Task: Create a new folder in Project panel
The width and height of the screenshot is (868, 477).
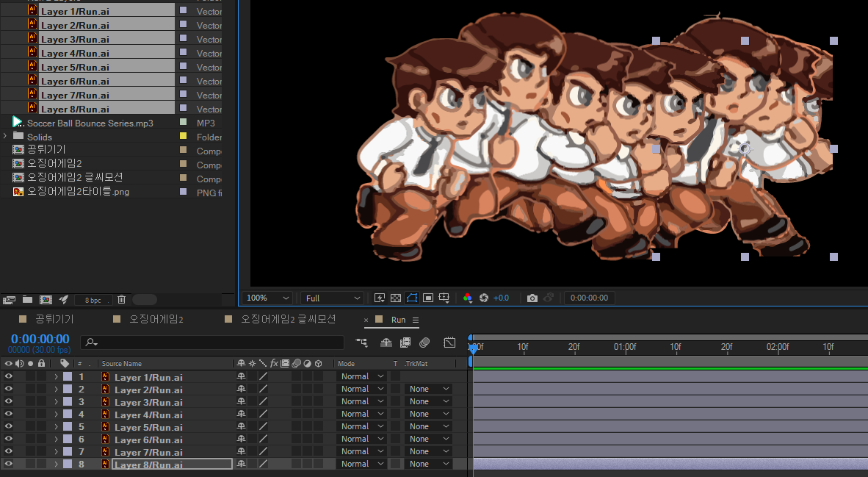Action: tap(27, 300)
